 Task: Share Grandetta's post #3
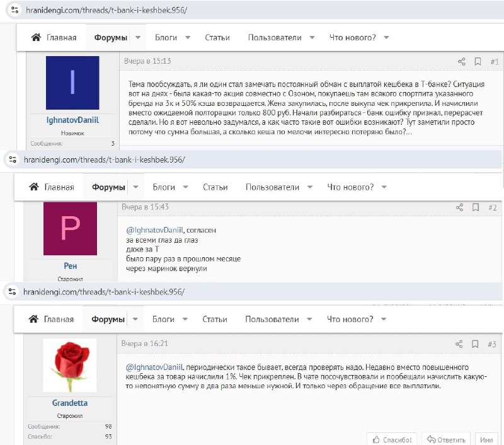459,344
